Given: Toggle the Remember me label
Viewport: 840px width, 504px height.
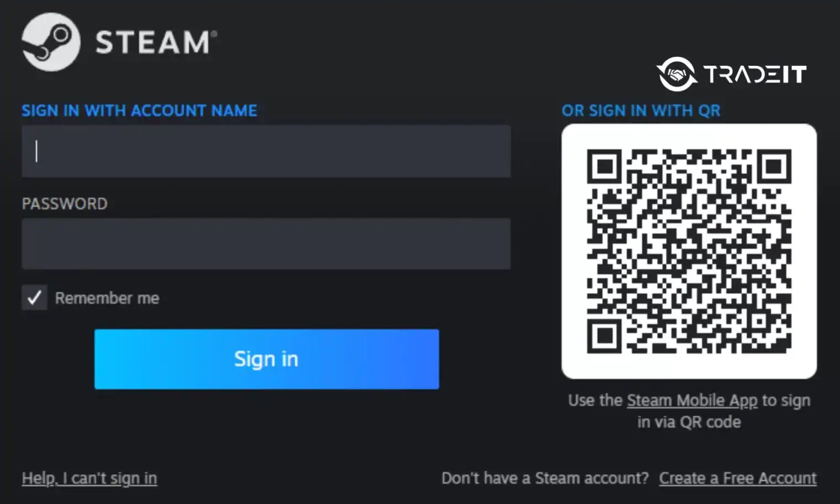Looking at the screenshot, I should pyautogui.click(x=107, y=298).
